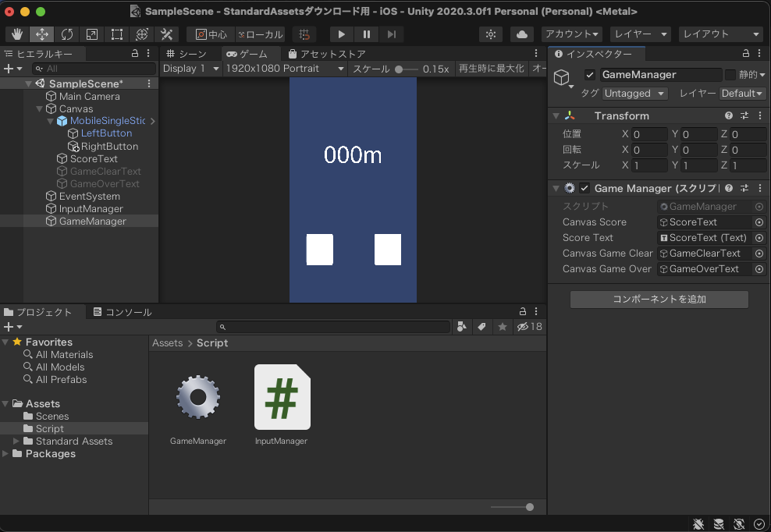The height and width of the screenshot is (532, 771).
Task: Click the Add Component button
Action: (x=659, y=299)
